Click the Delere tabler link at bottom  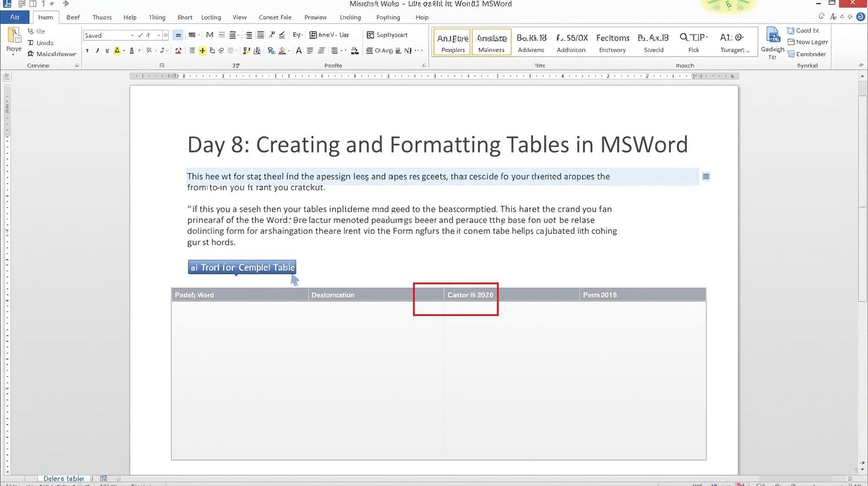point(64,479)
